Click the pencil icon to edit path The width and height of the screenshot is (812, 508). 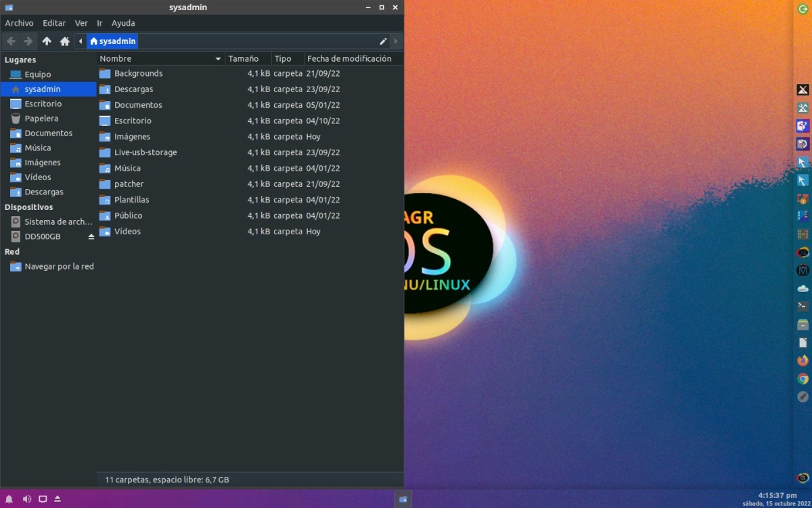pos(383,41)
